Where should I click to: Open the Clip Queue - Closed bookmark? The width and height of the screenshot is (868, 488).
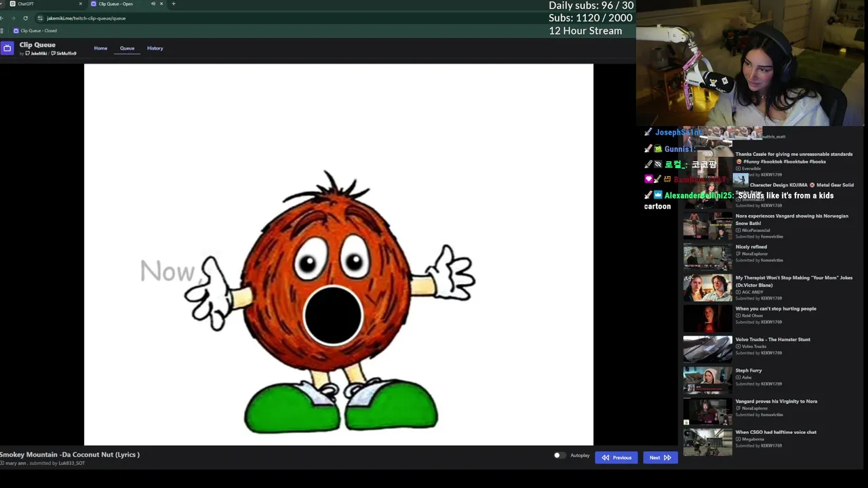pyautogui.click(x=35, y=30)
